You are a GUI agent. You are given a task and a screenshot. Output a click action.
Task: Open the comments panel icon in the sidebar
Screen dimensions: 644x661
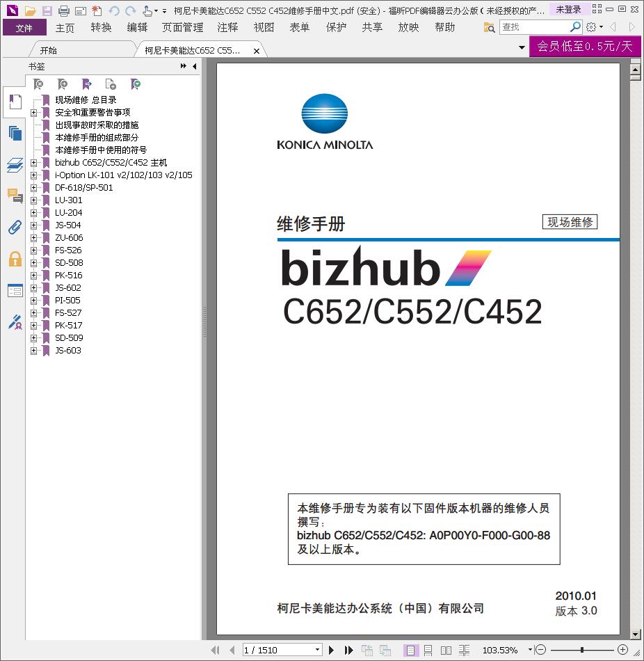pos(15,196)
